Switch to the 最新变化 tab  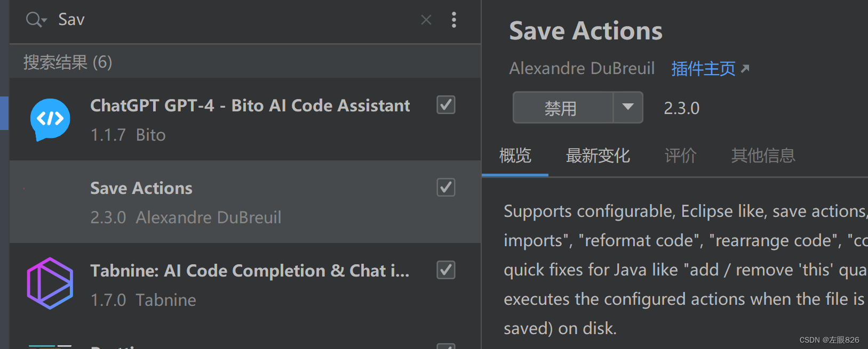tap(598, 156)
